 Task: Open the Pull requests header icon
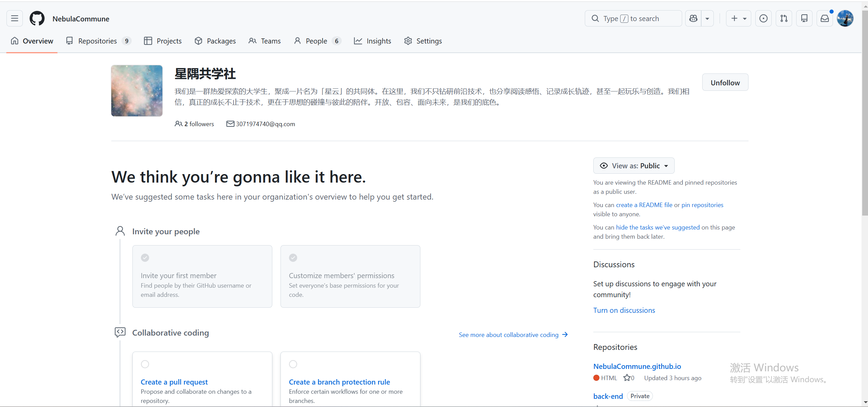click(784, 18)
